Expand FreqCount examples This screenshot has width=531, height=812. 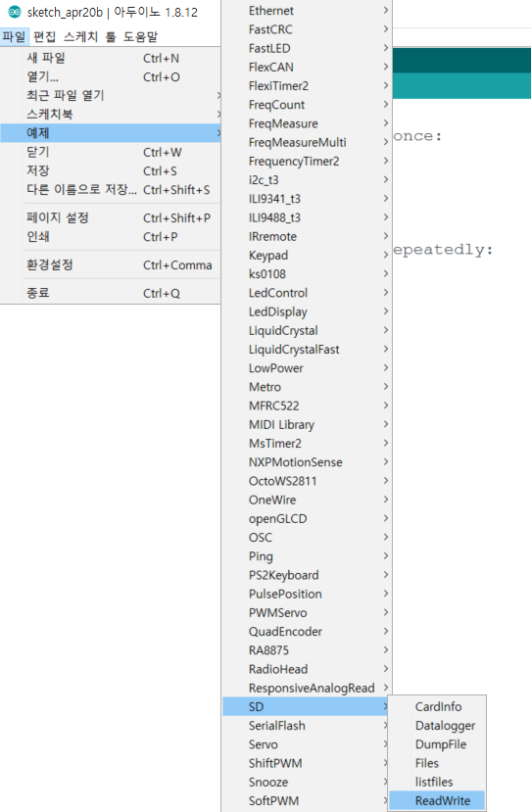pyautogui.click(x=307, y=105)
